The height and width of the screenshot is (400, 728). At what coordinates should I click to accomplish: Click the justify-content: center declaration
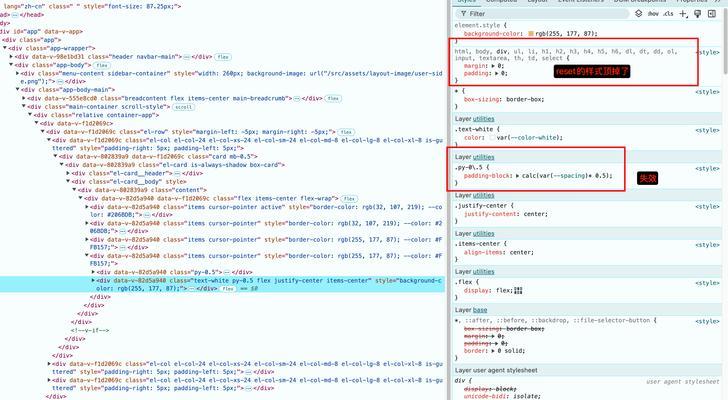[506, 214]
